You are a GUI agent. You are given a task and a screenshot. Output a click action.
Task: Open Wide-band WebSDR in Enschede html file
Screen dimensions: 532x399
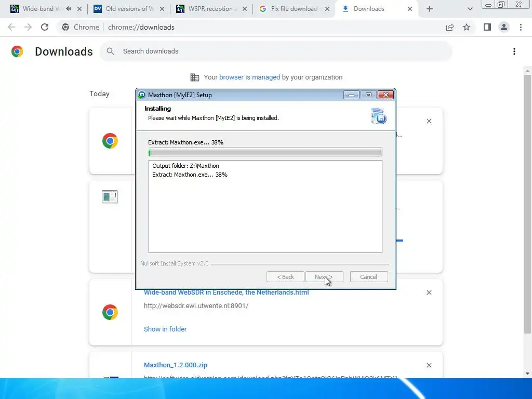227,292
